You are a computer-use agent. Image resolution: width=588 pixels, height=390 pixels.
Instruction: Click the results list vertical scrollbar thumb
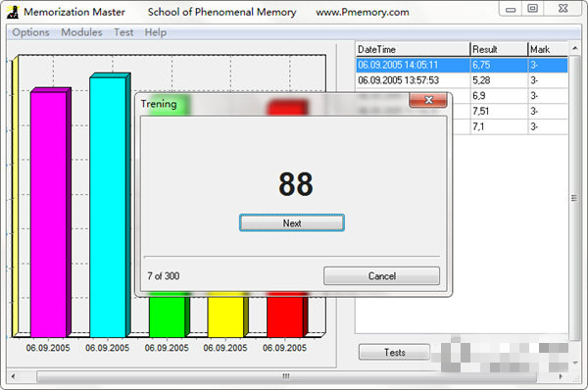point(574,198)
